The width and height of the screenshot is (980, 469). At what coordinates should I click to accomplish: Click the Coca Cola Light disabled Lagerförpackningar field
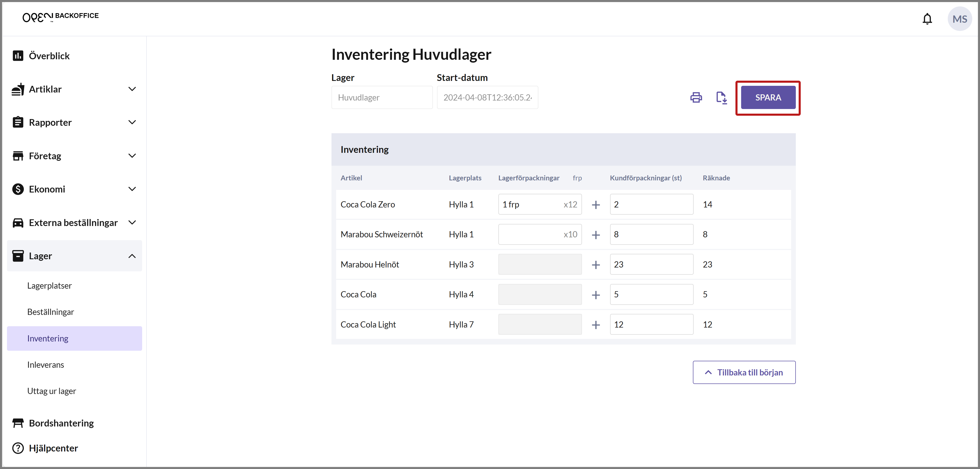[540, 325]
